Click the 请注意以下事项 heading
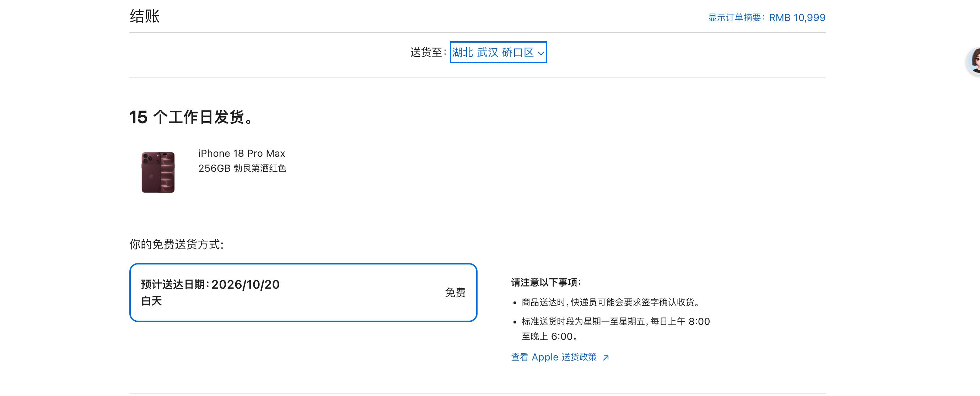Screen dimensions: 980x396 pos(546,282)
